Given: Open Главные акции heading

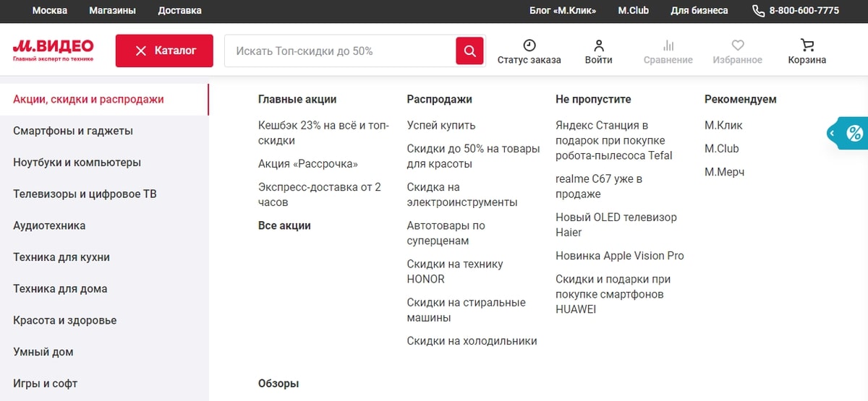Looking at the screenshot, I should (x=297, y=100).
